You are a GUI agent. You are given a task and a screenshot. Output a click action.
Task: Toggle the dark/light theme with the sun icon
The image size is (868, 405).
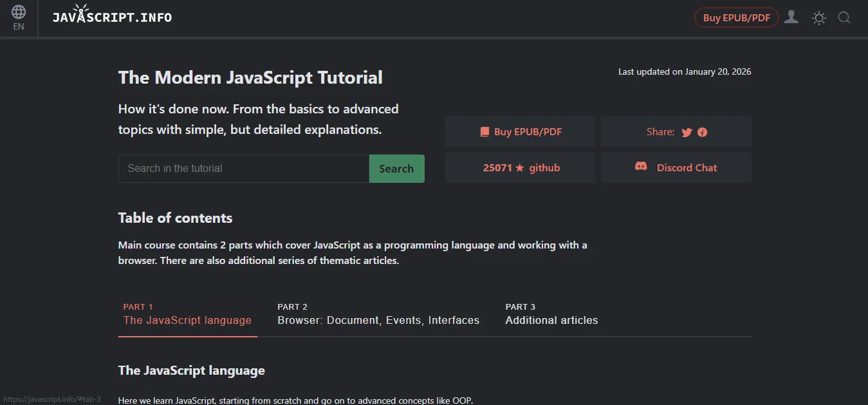pyautogui.click(x=818, y=17)
